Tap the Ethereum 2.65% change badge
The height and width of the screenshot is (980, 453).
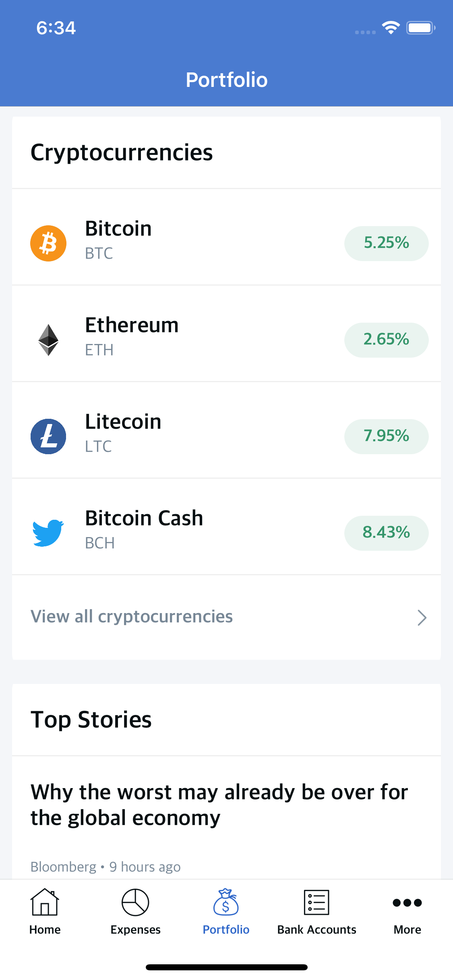coord(386,340)
